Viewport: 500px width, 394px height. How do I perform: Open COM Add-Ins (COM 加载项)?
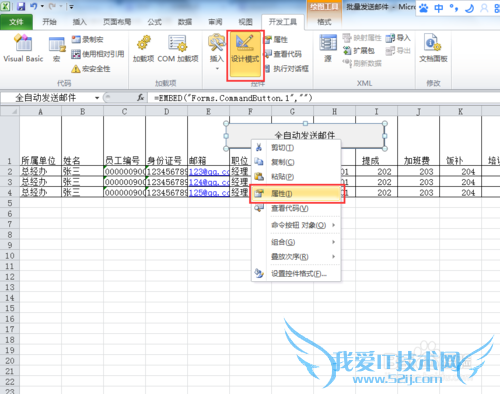[x=178, y=49]
